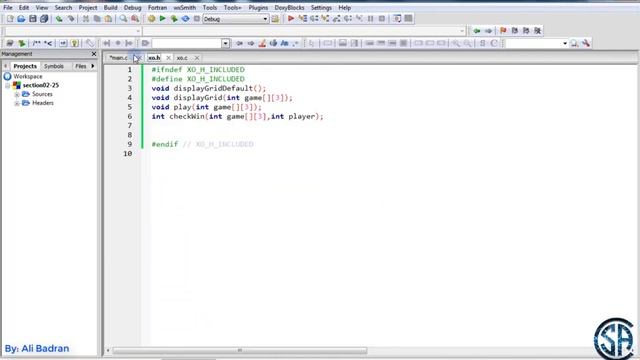Select the xo.h editor tab
This screenshot has height=360, width=640.
click(154, 58)
